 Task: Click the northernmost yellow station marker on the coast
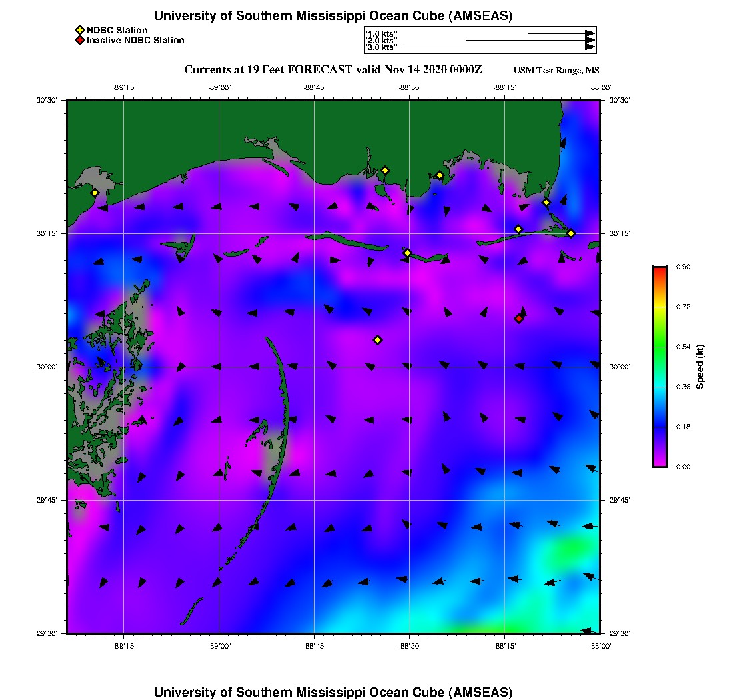(x=385, y=170)
